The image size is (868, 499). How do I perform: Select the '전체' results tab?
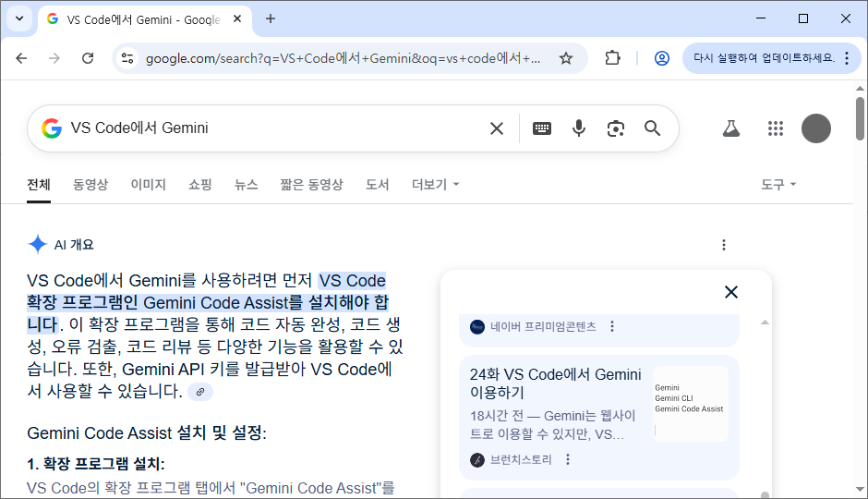coord(39,185)
